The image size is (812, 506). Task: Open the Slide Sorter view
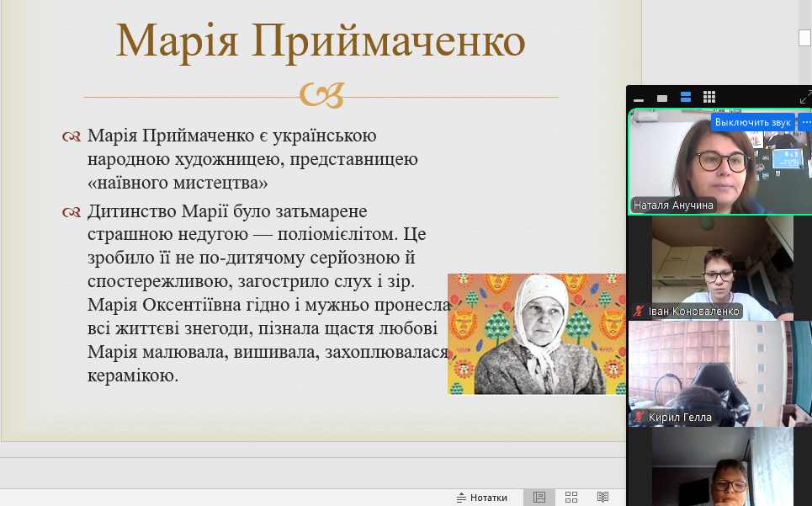click(571, 498)
